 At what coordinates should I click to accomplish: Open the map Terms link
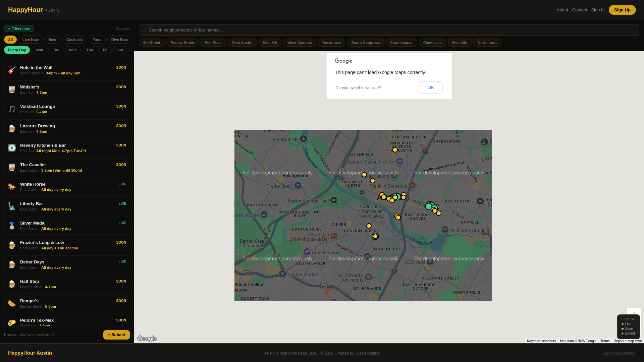coord(605,341)
